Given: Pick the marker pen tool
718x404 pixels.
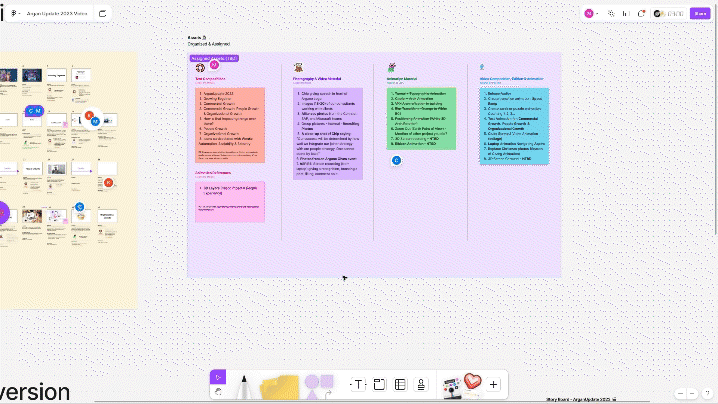Looking at the screenshot, I should click(242, 385).
